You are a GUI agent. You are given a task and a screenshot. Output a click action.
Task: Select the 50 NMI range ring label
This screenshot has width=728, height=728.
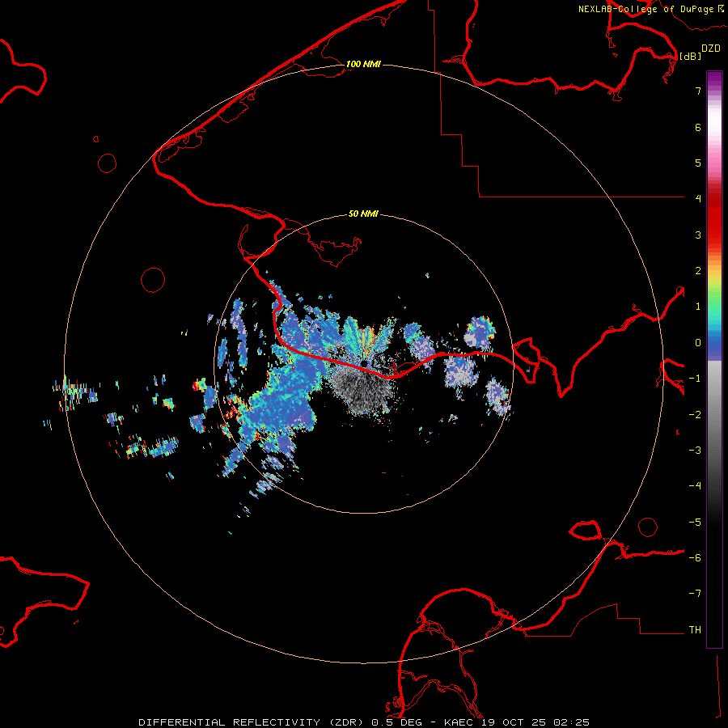363,214
